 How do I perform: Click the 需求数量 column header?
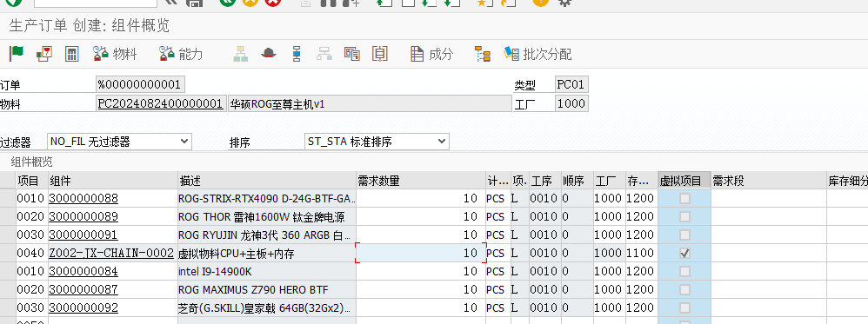click(x=421, y=181)
